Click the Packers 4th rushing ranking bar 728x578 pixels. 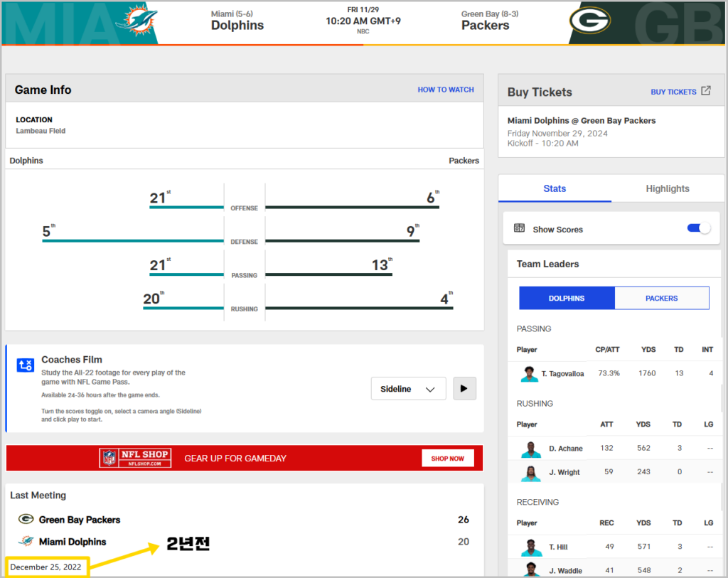coord(359,308)
